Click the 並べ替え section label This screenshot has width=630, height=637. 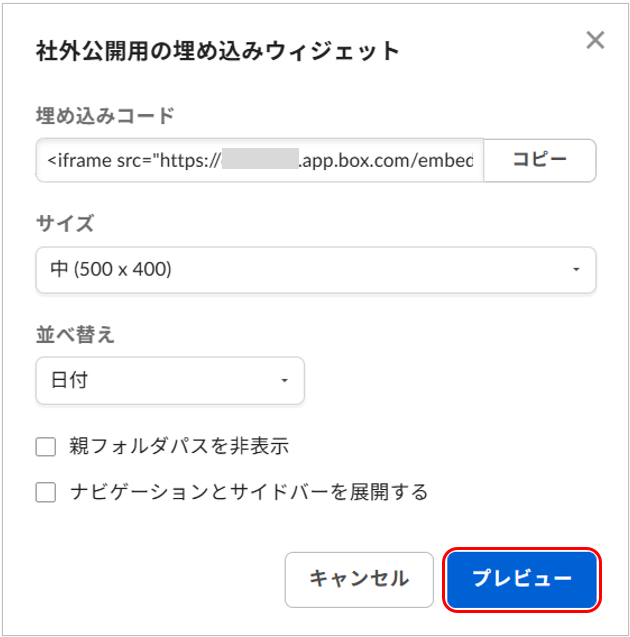point(75,335)
